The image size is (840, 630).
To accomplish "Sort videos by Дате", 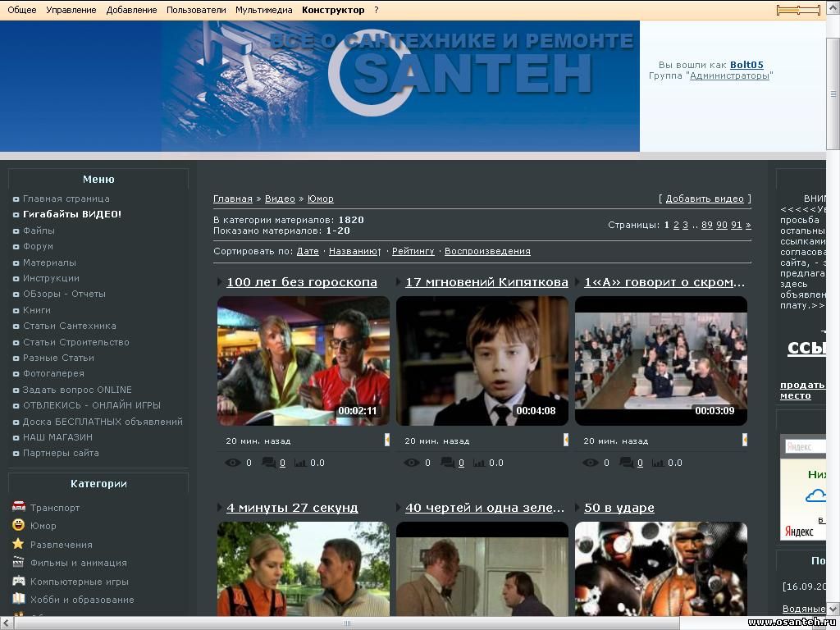I will pyautogui.click(x=308, y=251).
